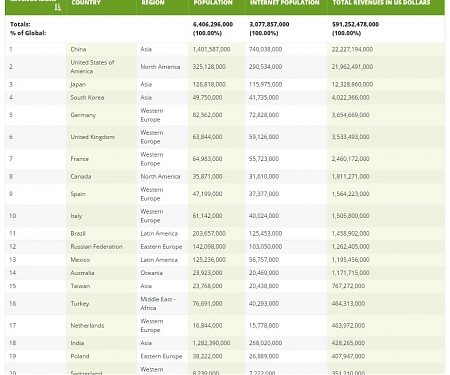Screen dimensions: 450x375
Task: Select 'Western Europe' region in Germany row
Action: coord(152,115)
